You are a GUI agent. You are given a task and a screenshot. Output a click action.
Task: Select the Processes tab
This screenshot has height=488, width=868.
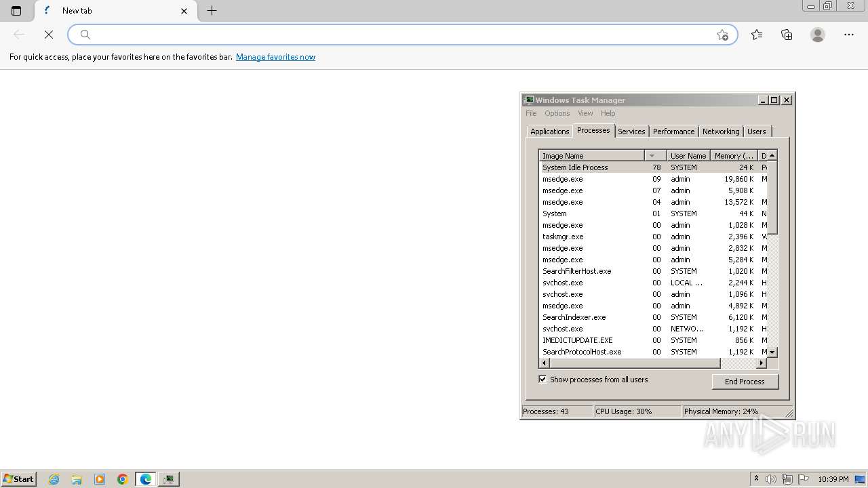click(x=593, y=130)
